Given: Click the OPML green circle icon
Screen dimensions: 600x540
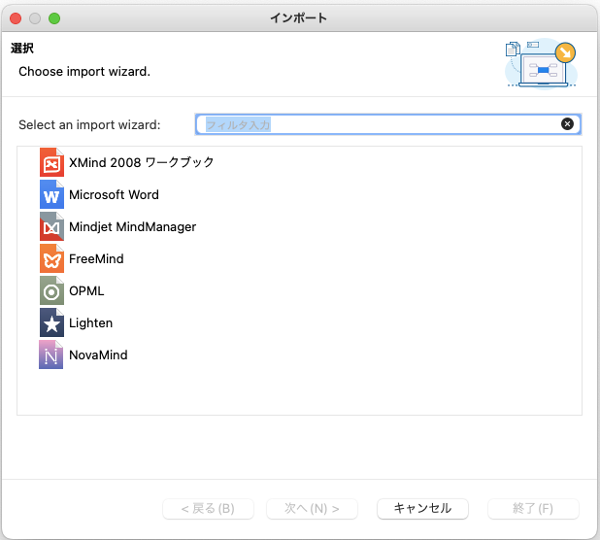Looking at the screenshot, I should coord(52,291).
